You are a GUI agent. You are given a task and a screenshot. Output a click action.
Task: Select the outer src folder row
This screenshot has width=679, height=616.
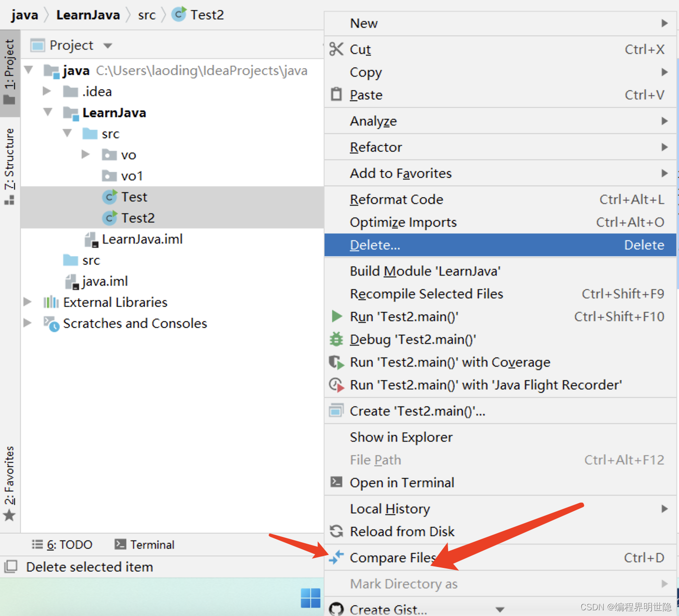[x=172, y=260]
